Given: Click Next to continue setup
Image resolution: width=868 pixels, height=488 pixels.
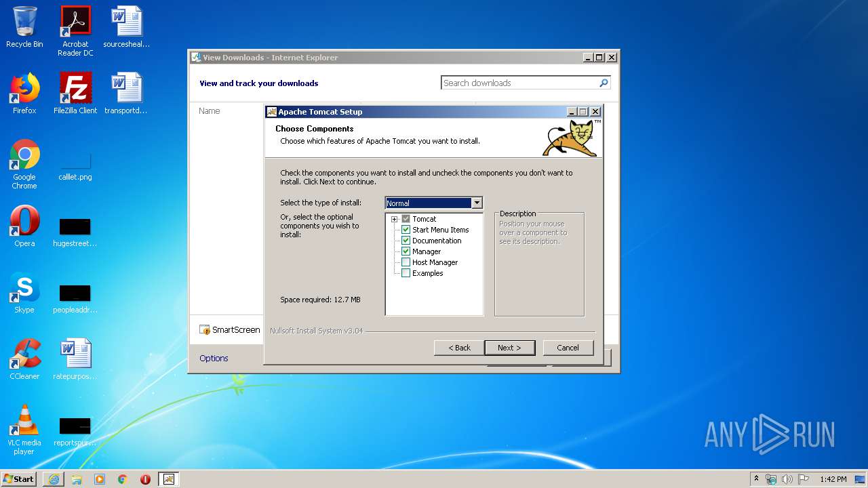Looking at the screenshot, I should (x=509, y=348).
